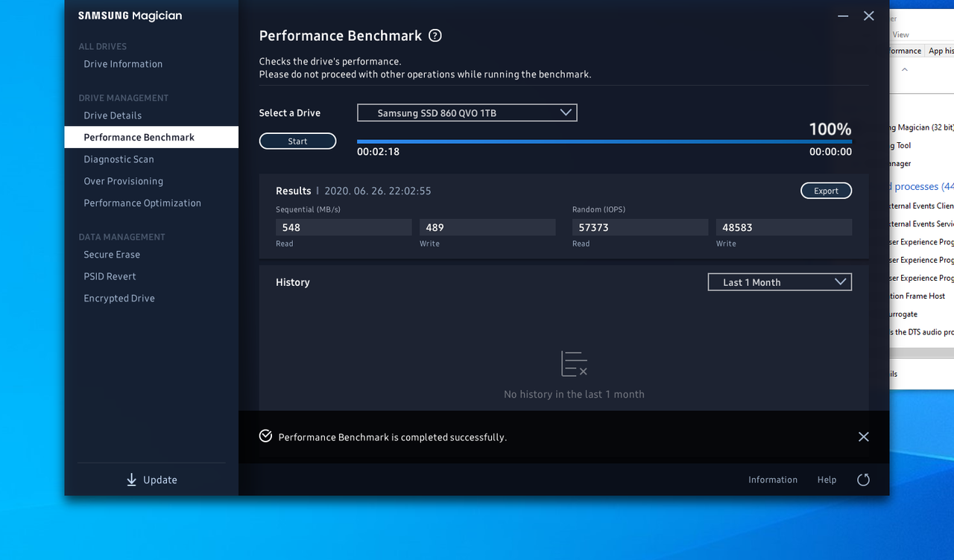The width and height of the screenshot is (954, 560).
Task: Click the Update download arrow icon
Action: (131, 480)
